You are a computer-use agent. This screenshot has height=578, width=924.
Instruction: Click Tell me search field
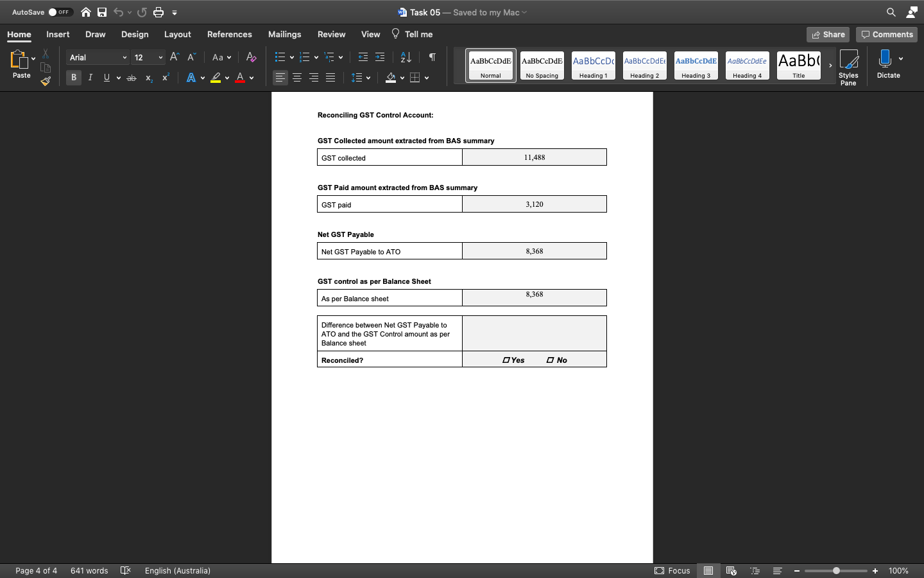pos(413,34)
